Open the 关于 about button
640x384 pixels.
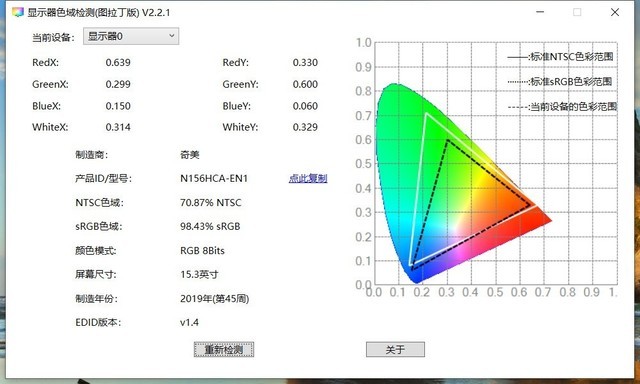(395, 349)
